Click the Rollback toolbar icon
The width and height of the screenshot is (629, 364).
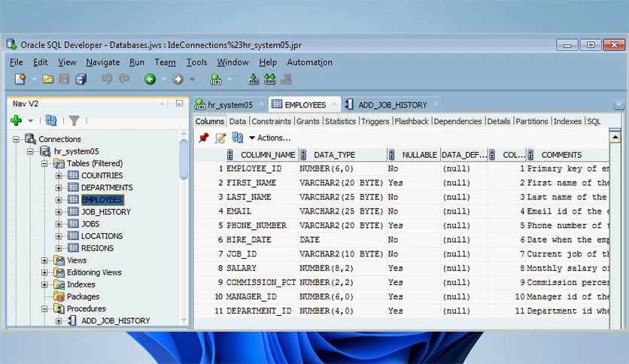click(269, 79)
